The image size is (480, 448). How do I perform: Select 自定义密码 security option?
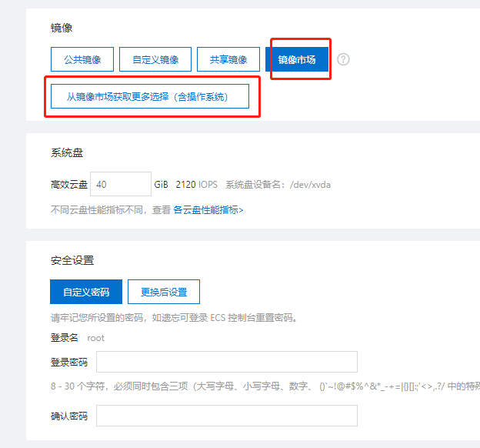(85, 293)
